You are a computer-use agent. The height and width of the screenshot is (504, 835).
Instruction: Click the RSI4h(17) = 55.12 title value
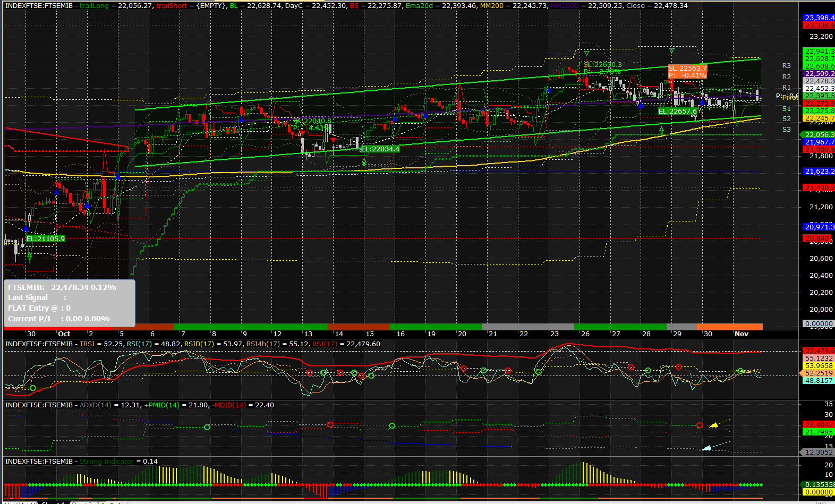pyautogui.click(x=277, y=344)
